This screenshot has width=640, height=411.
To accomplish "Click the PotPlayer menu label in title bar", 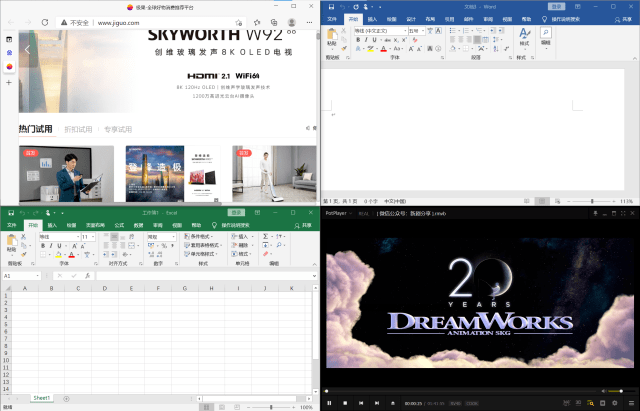I will (339, 213).
